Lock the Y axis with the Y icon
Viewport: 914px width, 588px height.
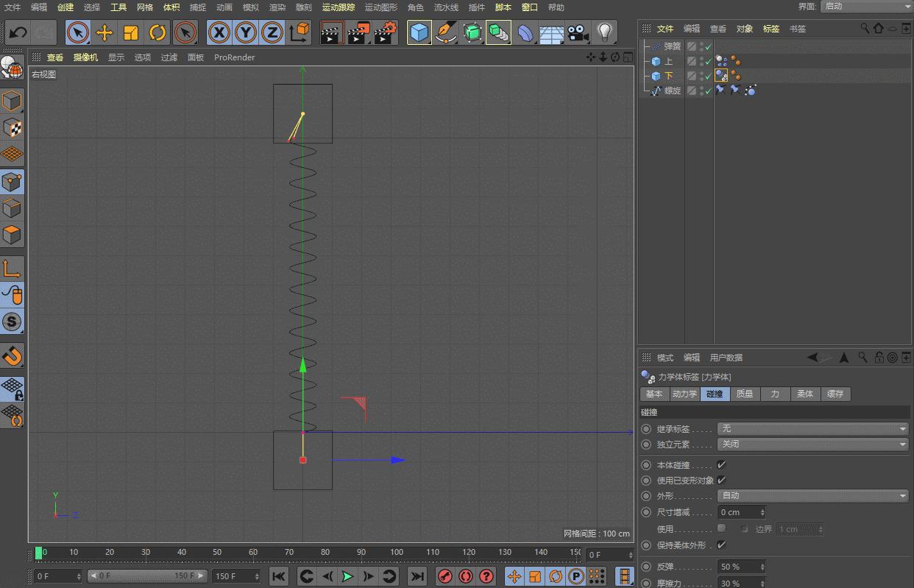click(x=246, y=33)
